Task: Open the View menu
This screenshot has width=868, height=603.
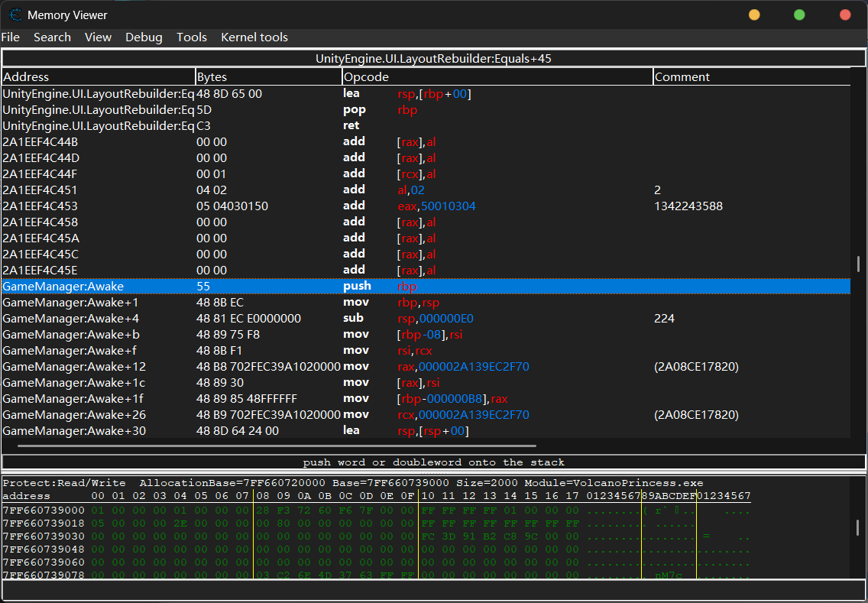Action: (x=98, y=37)
